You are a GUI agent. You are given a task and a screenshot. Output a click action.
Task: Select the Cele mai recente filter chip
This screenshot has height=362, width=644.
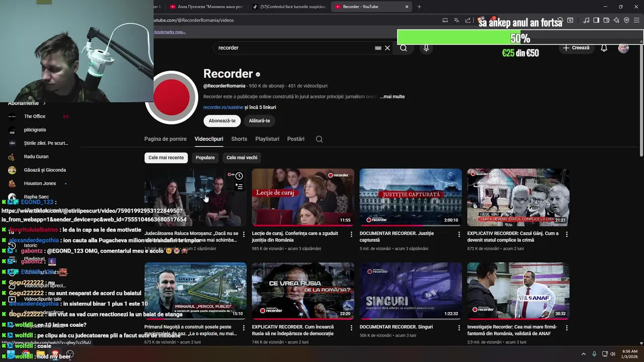click(x=166, y=157)
